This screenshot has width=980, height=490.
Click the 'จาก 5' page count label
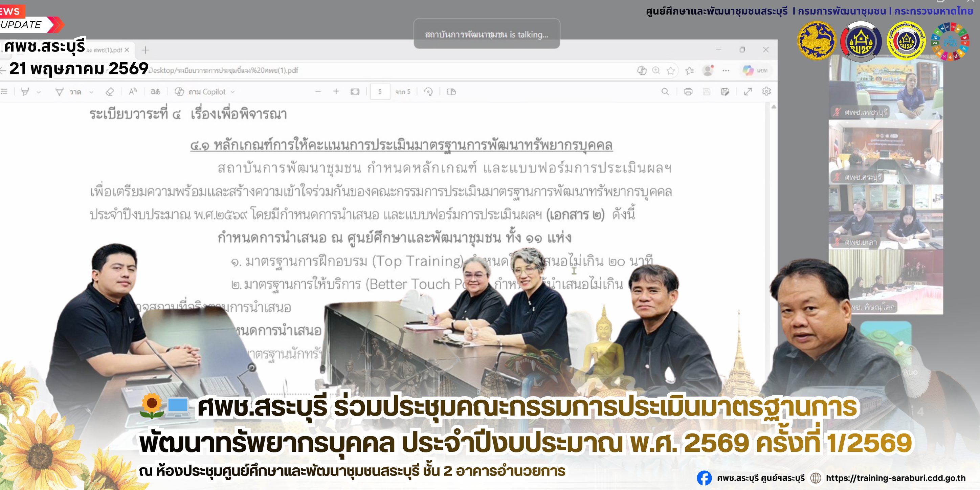(402, 92)
